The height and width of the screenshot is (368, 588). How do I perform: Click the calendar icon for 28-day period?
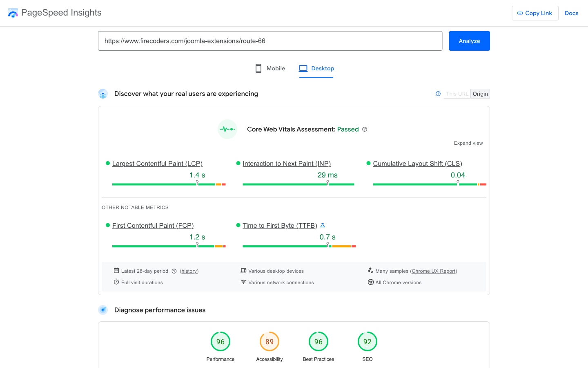click(116, 271)
